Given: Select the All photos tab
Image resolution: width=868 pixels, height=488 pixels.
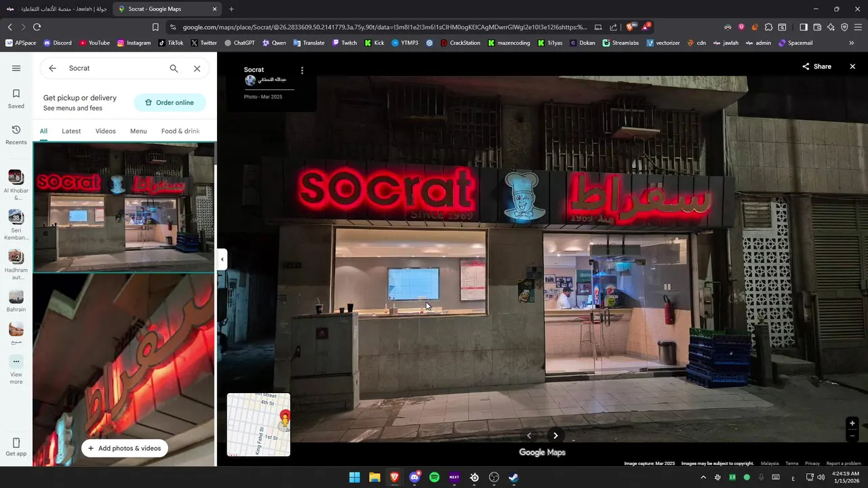Looking at the screenshot, I should (43, 131).
